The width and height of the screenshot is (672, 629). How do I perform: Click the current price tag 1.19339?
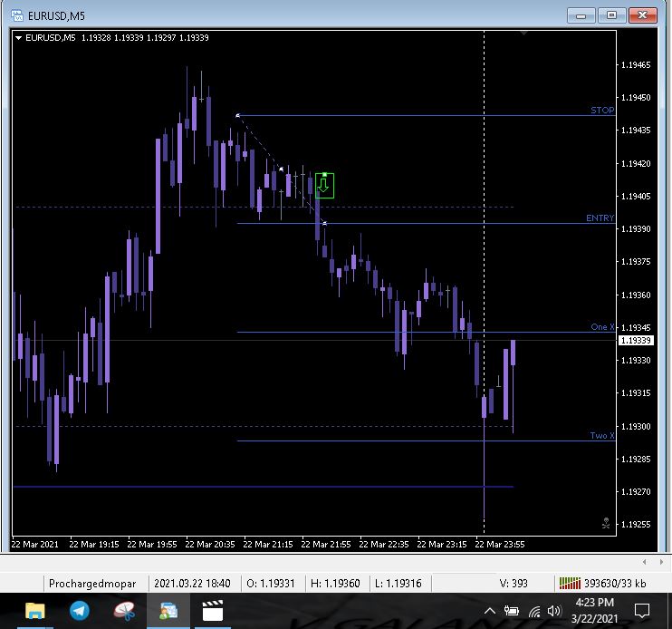[x=636, y=341]
